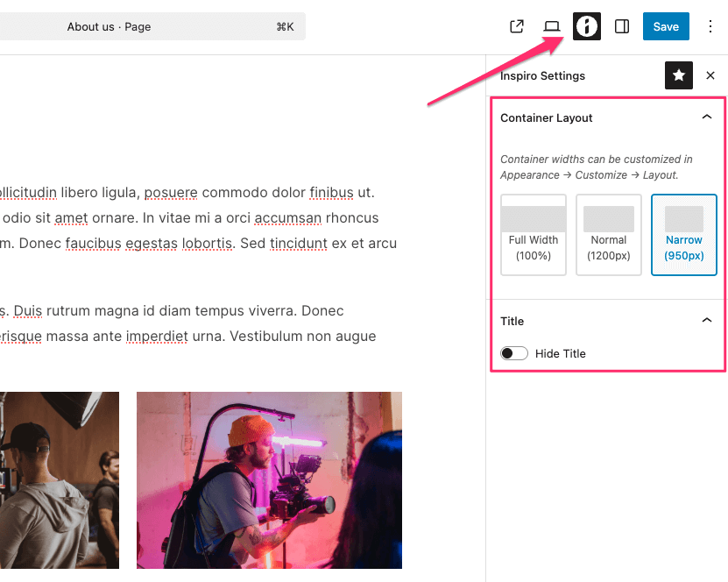Viewport: 728px width, 582px height.
Task: Toggle the Inspiro Settings sidebar icon
Action: coord(587,26)
